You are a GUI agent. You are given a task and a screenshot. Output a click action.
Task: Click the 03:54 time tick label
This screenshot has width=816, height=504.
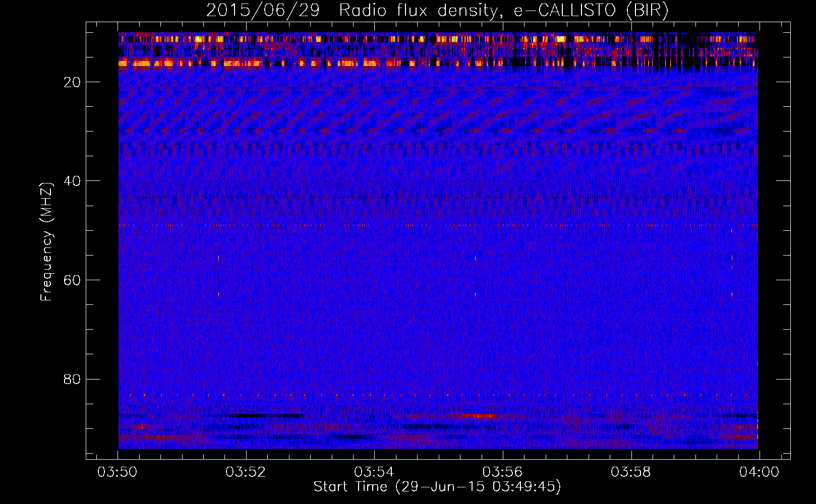(x=374, y=472)
